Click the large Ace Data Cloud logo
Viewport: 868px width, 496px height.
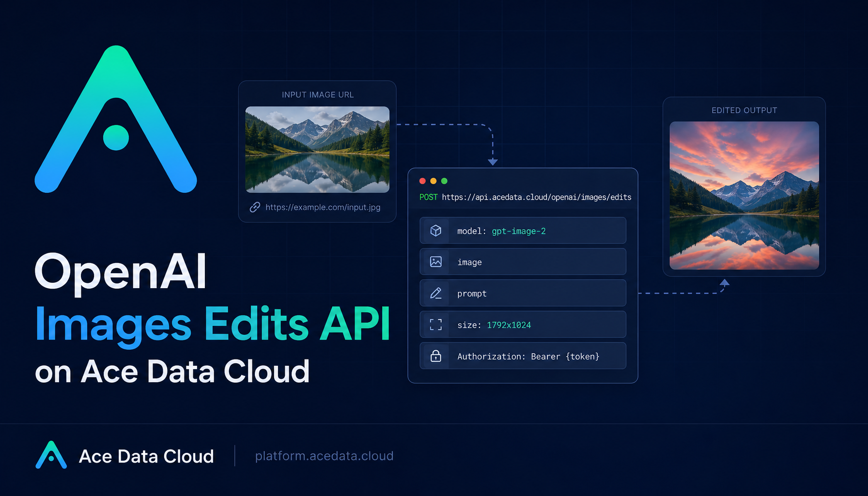(116, 119)
